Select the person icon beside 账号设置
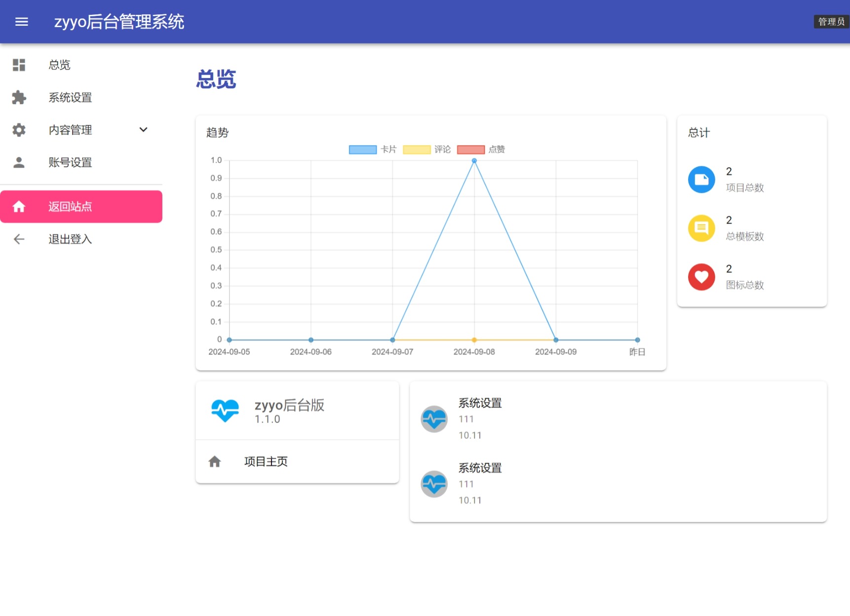 (x=18, y=162)
